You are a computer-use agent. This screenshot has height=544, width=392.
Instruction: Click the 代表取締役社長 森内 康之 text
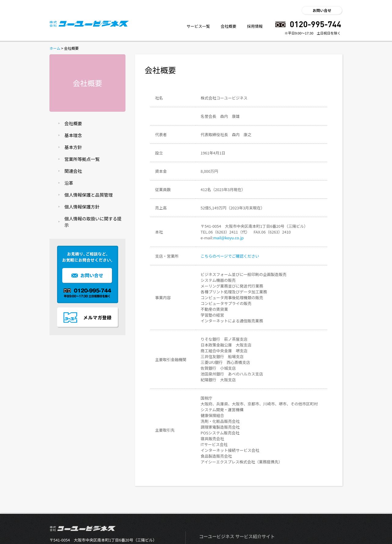[x=226, y=135]
